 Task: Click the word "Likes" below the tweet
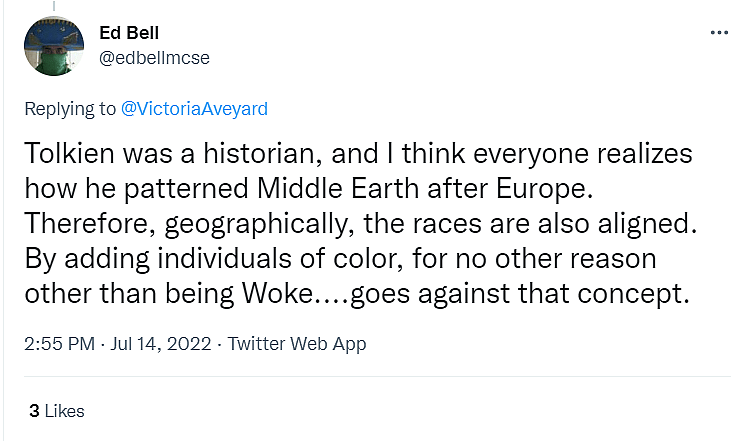64,411
